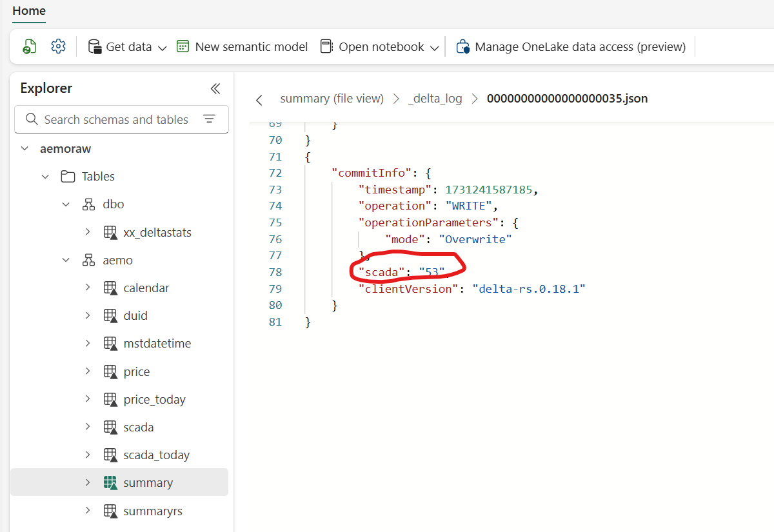Expand the xx_deltastats table
Screen dimensions: 774x532
tap(87, 232)
